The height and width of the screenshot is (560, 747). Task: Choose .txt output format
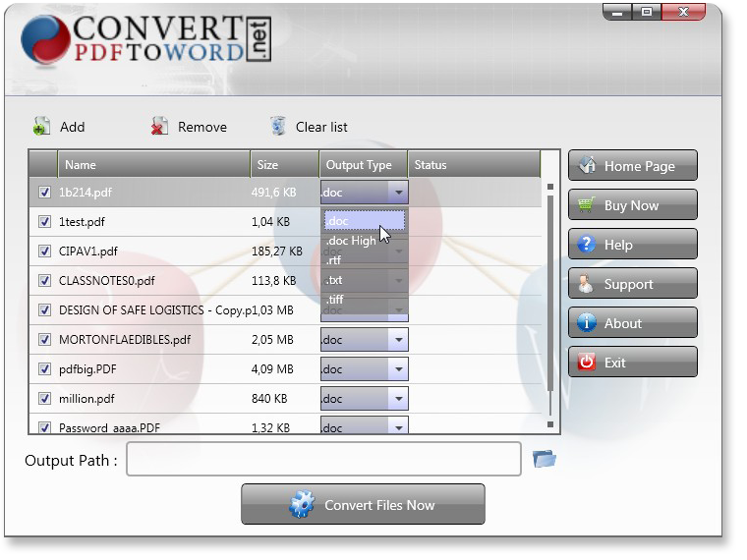coord(365,280)
